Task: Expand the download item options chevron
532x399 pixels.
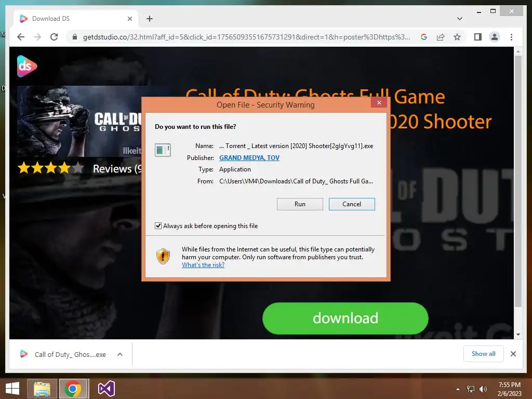Action: (120, 354)
